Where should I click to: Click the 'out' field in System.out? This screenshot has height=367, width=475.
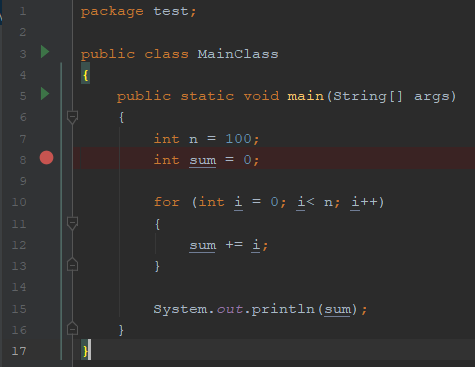tap(230, 309)
